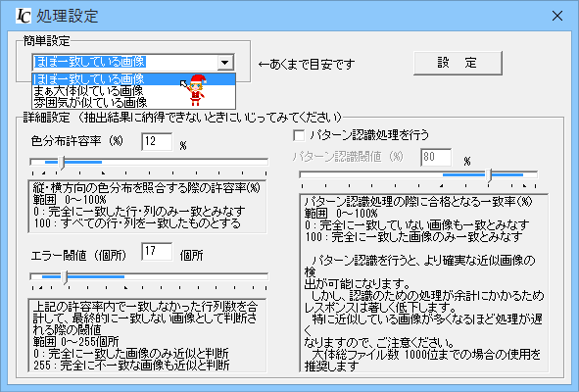This screenshot has height=392, width=579.
Task: Click the ←あくまで目安です hint text
Action: coord(306,65)
